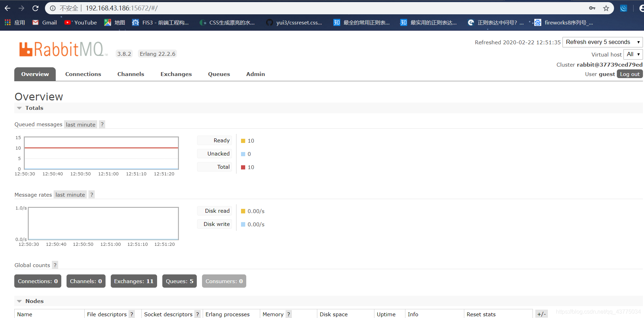Click the Consumers: 0 count badge
Image resolution: width=644 pixels, height=318 pixels.
(x=224, y=281)
